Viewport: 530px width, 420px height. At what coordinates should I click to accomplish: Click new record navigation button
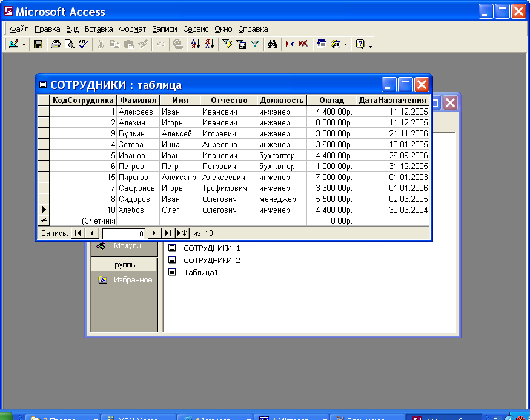tap(182, 233)
